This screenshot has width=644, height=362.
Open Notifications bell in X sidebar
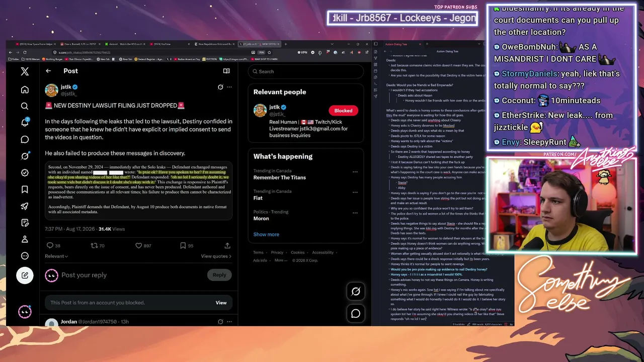25,123
